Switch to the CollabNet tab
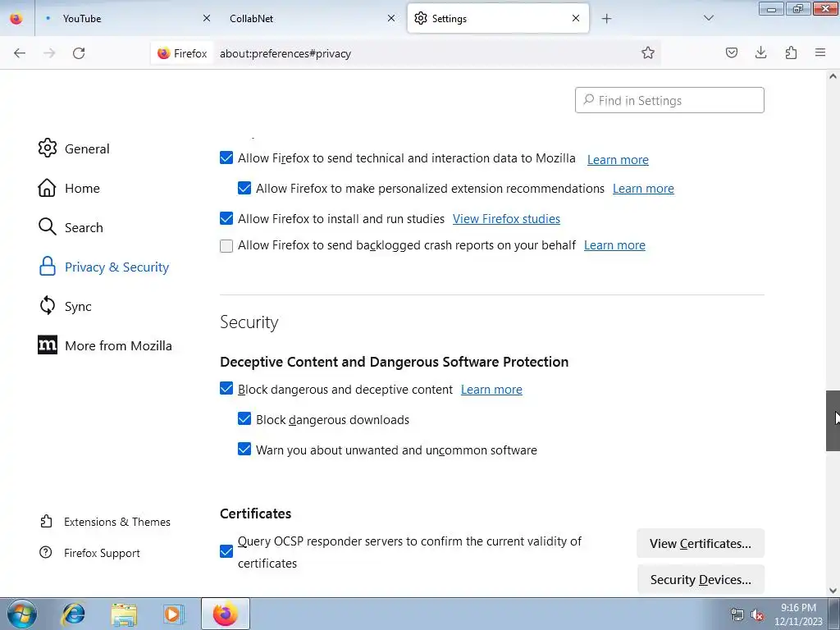 tap(313, 18)
